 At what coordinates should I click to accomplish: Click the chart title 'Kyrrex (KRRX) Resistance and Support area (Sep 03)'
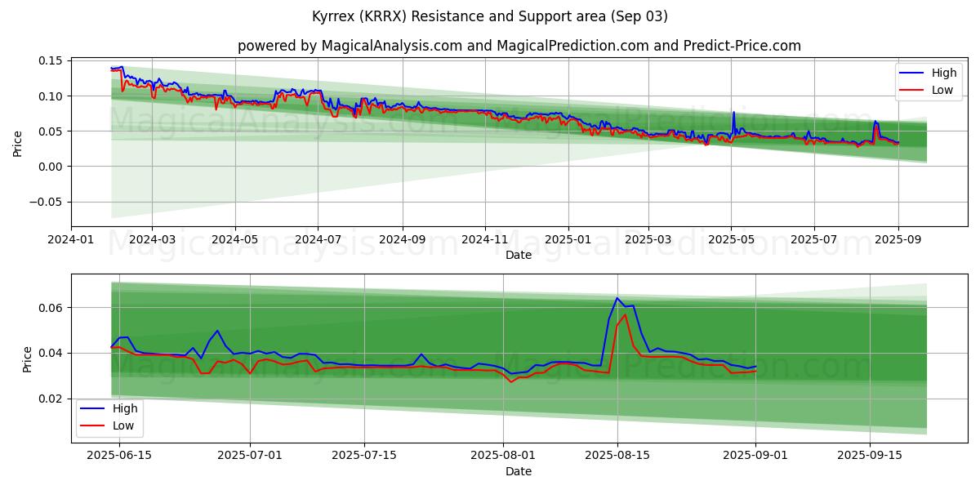490,16
